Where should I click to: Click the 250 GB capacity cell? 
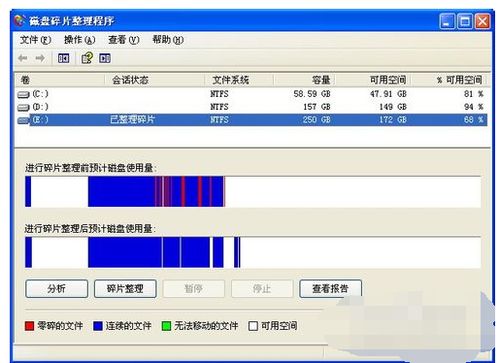[x=317, y=120]
